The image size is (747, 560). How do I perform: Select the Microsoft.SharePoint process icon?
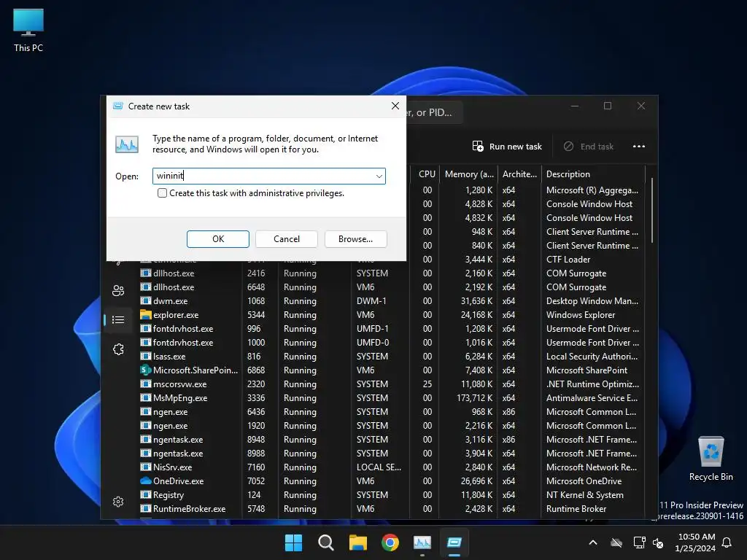(146, 370)
